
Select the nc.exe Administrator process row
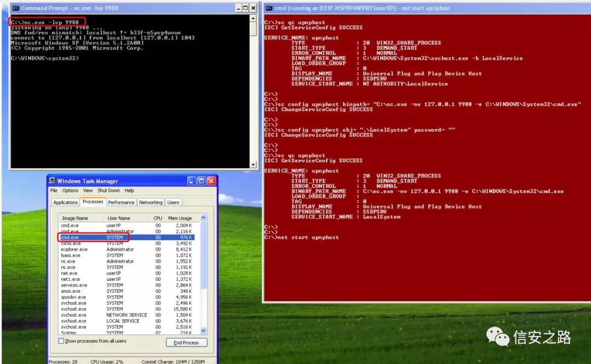click(126, 261)
